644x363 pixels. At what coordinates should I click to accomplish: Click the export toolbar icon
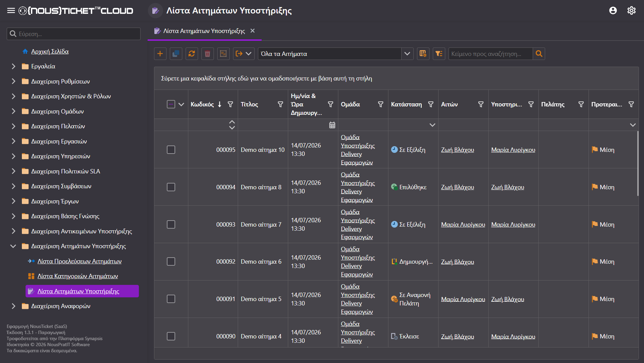click(x=239, y=54)
